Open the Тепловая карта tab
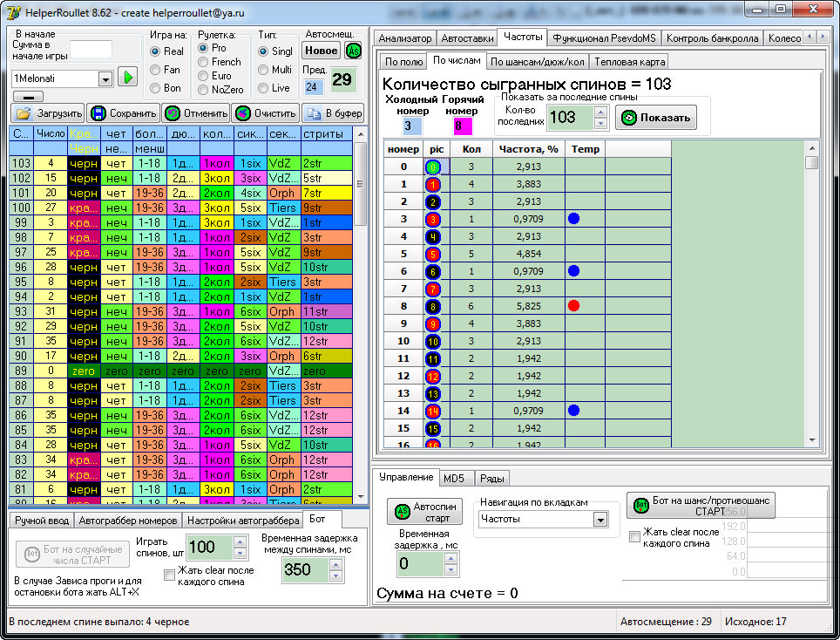 630,62
